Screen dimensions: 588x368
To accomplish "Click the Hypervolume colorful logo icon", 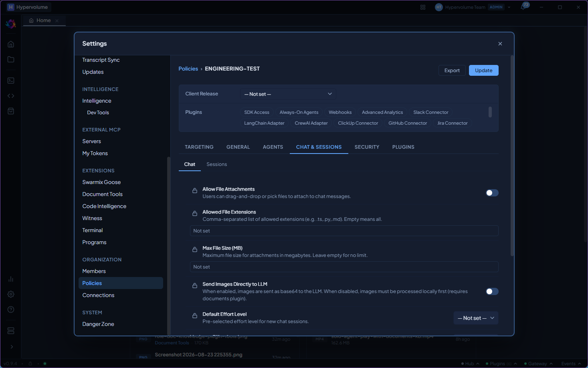I will [11, 24].
